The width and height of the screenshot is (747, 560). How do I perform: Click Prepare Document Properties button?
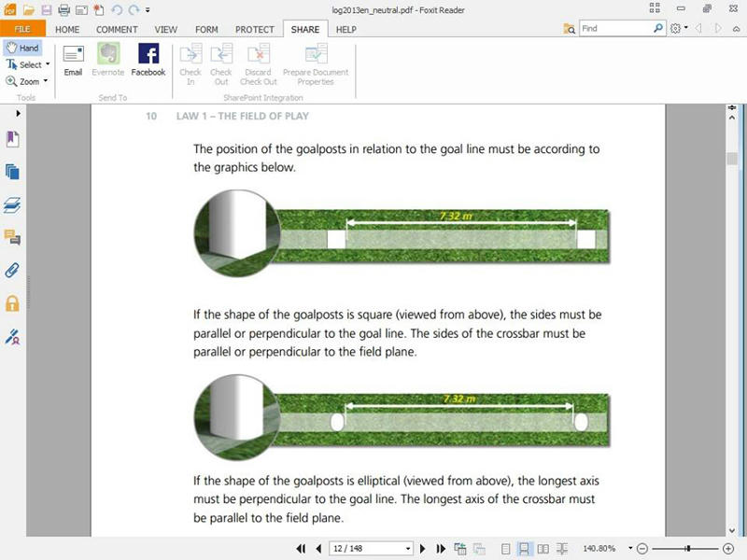coord(316,64)
